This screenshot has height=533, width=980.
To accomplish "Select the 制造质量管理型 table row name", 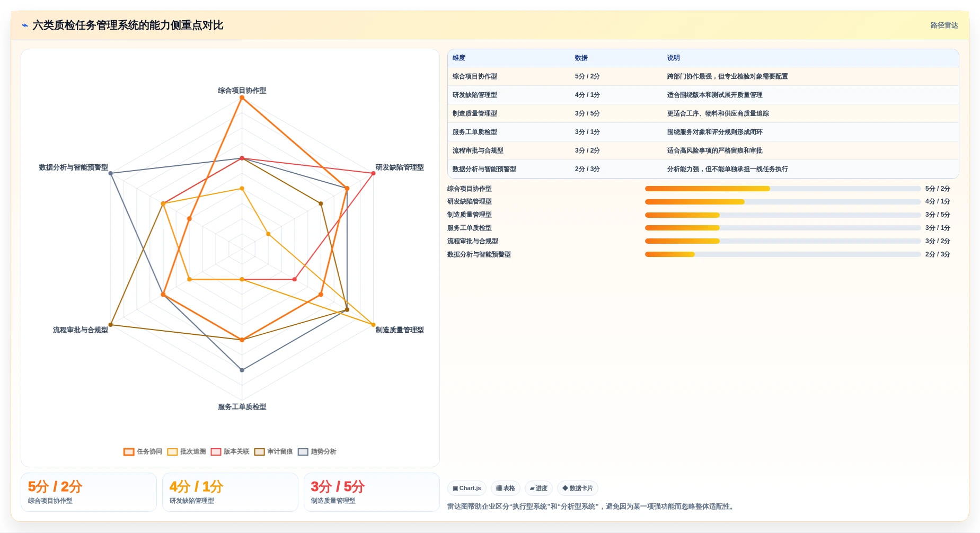I will (x=475, y=113).
